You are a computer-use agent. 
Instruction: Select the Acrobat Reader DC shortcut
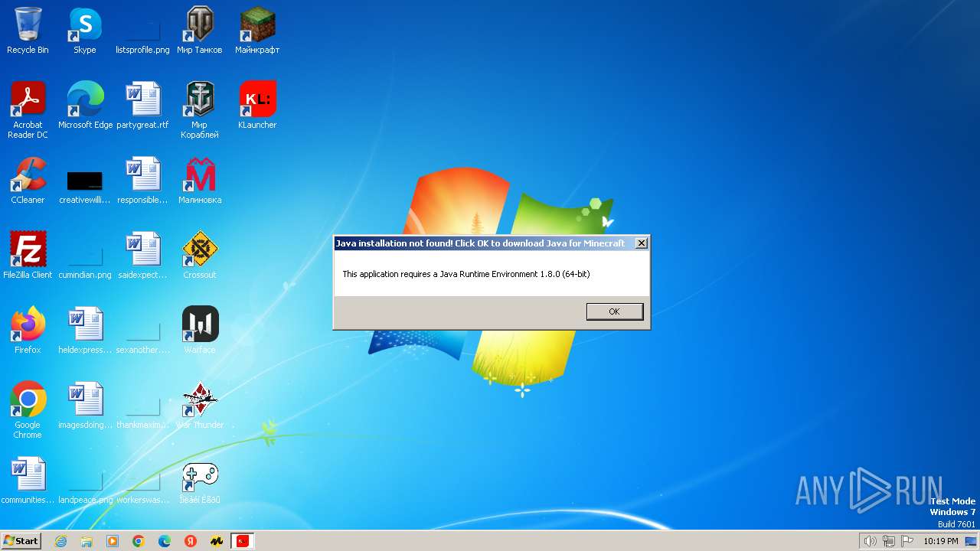click(x=28, y=110)
